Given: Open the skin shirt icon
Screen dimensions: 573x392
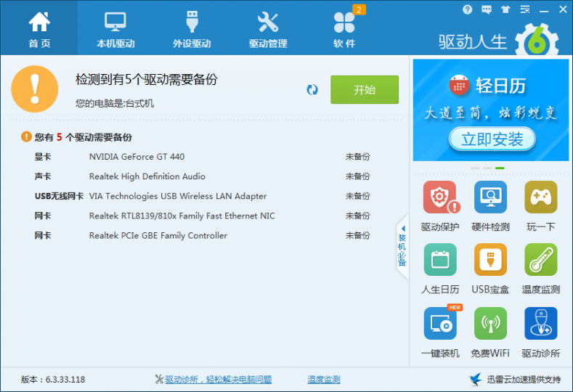Looking at the screenshot, I should pyautogui.click(x=505, y=9).
